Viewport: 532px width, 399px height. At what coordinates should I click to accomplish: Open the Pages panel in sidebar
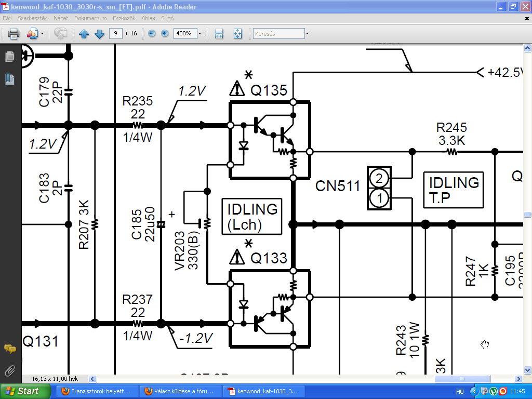10,57
